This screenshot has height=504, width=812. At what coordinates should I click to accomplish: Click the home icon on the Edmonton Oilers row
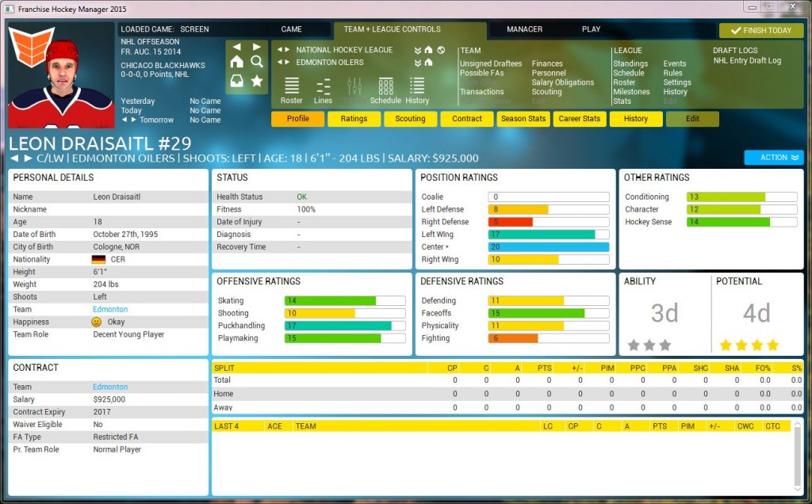pos(428,63)
